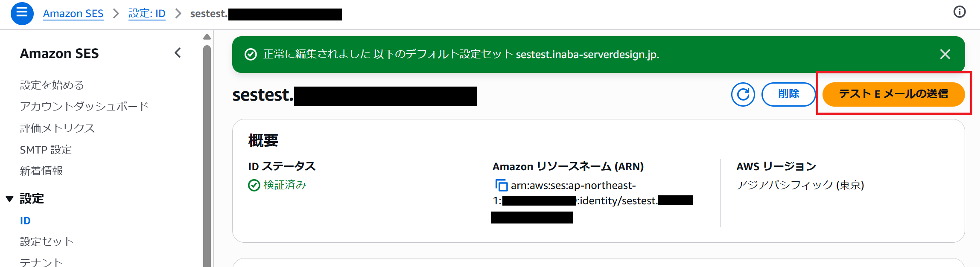This screenshot has width=980, height=267.
Task: Click the sidebar scroll-up arrow
Action: (x=207, y=37)
